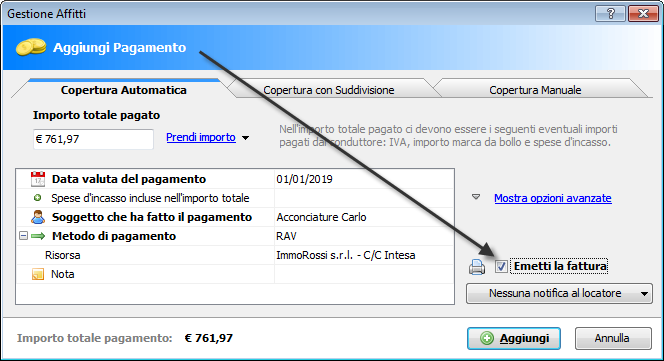Image resolution: width=664 pixels, height=361 pixels.
Task: Select the Risorsa value ImmoRossi s.r.l.
Action: pyautogui.click(x=346, y=255)
